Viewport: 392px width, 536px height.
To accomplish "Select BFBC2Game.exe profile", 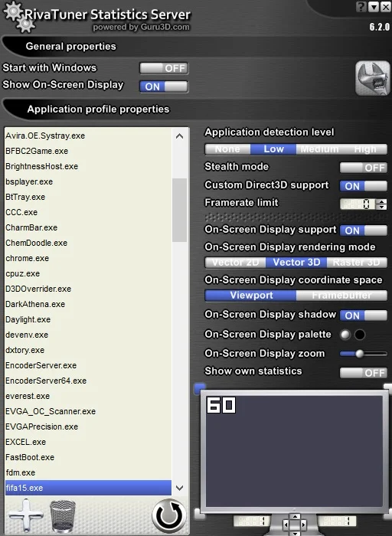I will coord(88,151).
